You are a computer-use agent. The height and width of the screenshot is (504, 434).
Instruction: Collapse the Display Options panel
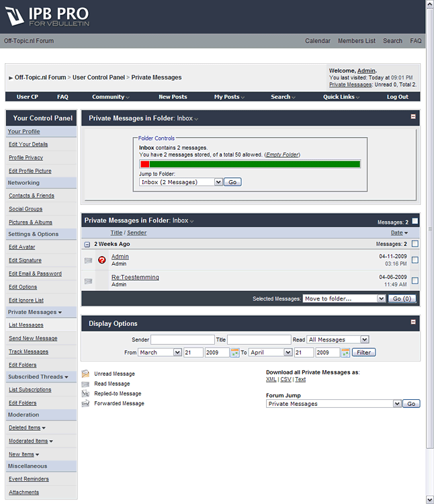413,323
